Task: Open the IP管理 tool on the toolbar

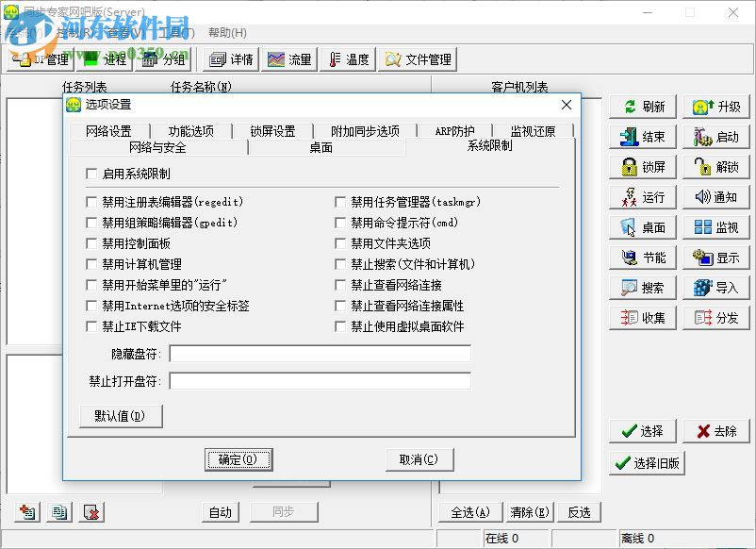Action: [41, 58]
